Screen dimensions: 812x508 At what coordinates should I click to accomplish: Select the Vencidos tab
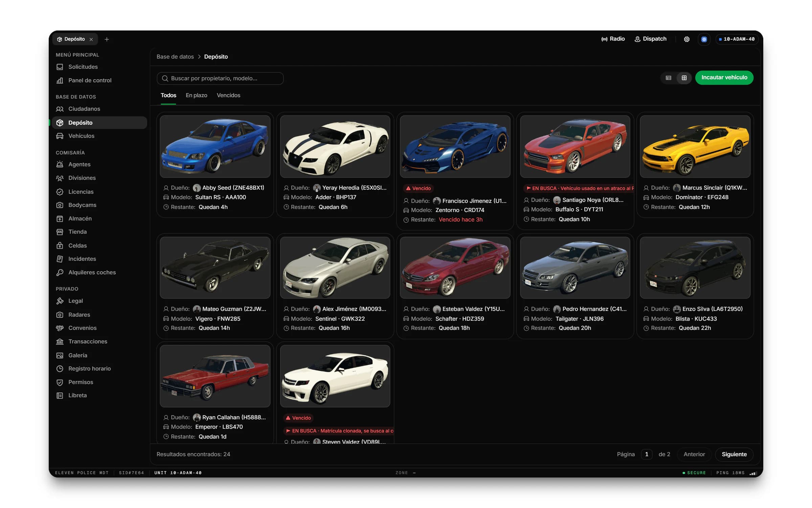228,96
